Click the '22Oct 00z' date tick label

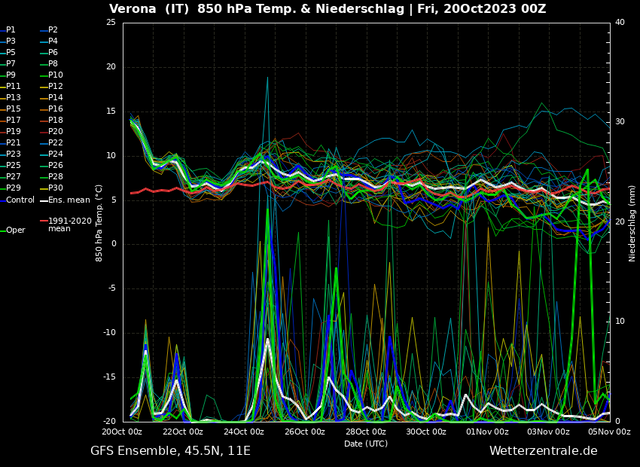(183, 432)
